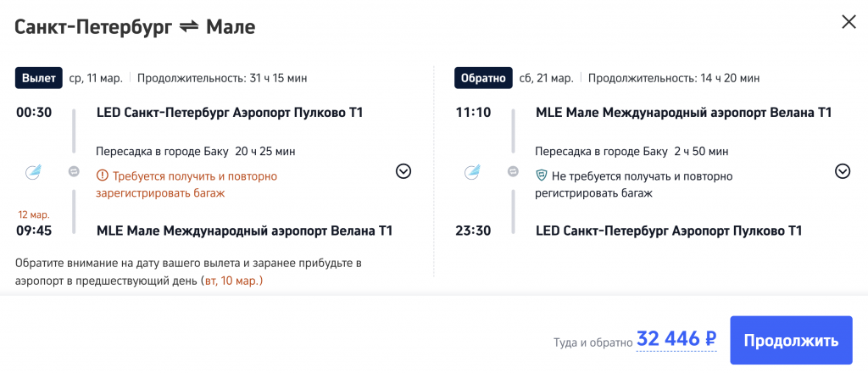Expand return flight details chevron
This screenshot has width=868, height=373.
pyautogui.click(x=843, y=171)
